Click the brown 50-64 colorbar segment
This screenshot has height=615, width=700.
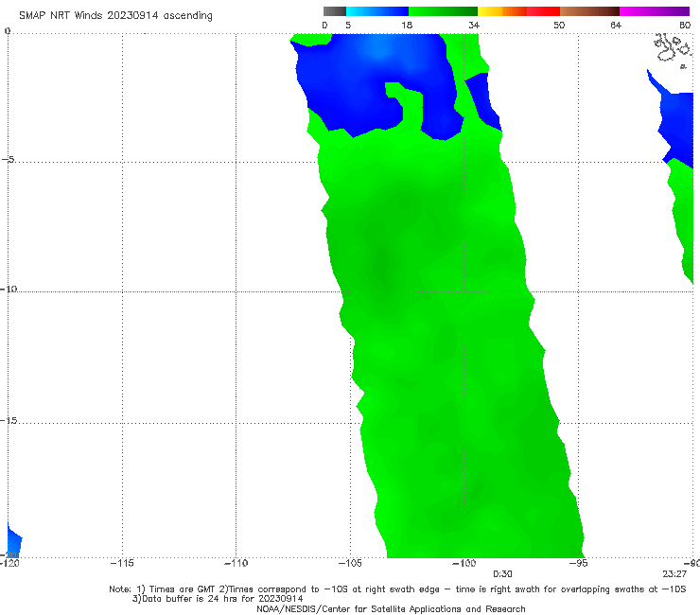[x=589, y=11]
